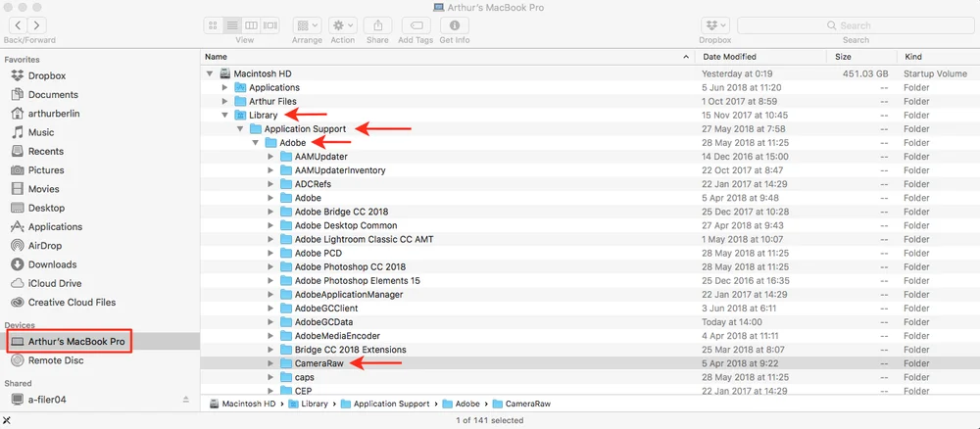
Task: Switch to icon view
Action: (x=213, y=25)
